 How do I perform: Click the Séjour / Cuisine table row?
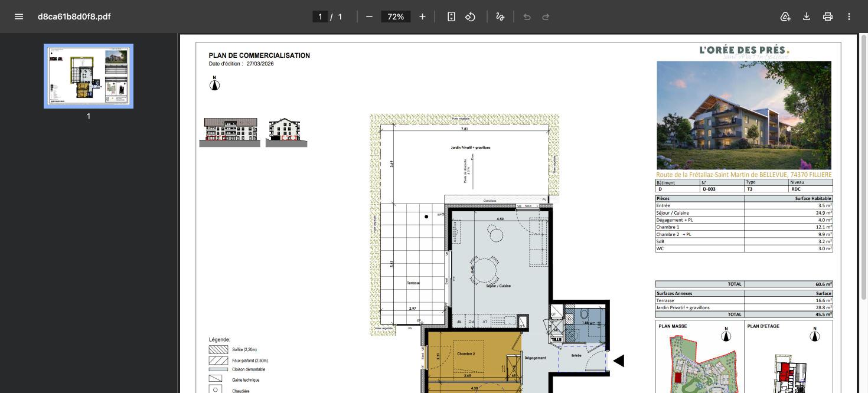click(x=744, y=213)
